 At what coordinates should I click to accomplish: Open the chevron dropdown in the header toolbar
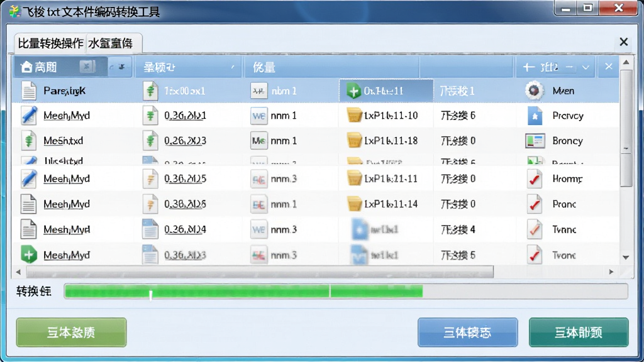(586, 67)
